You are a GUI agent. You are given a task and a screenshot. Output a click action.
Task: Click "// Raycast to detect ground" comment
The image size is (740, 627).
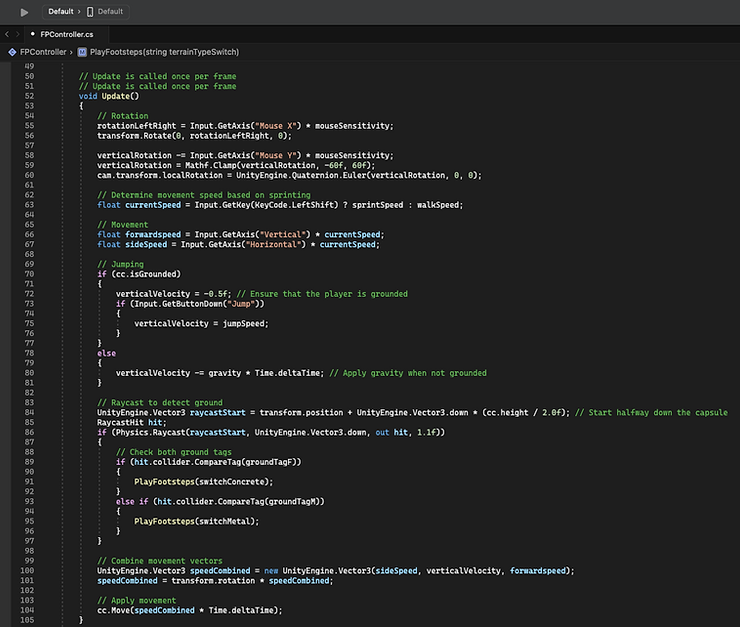(160, 402)
